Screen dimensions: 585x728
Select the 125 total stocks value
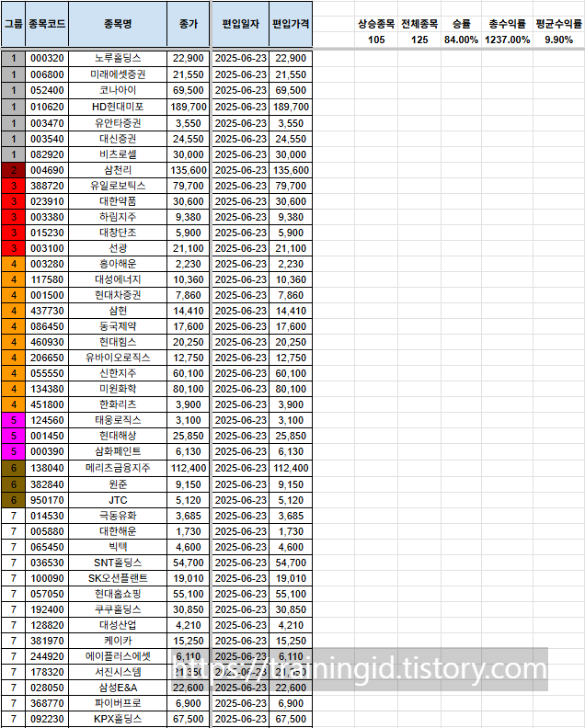pos(419,40)
